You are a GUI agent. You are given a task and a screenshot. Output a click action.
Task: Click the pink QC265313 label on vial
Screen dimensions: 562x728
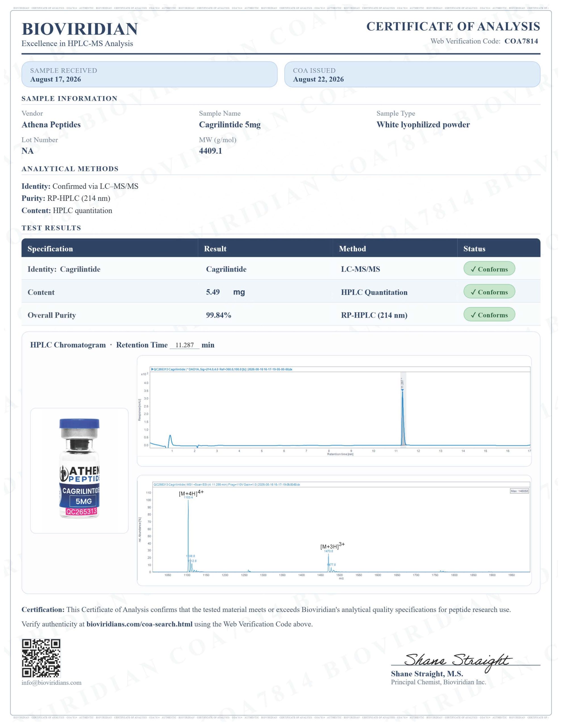(82, 511)
